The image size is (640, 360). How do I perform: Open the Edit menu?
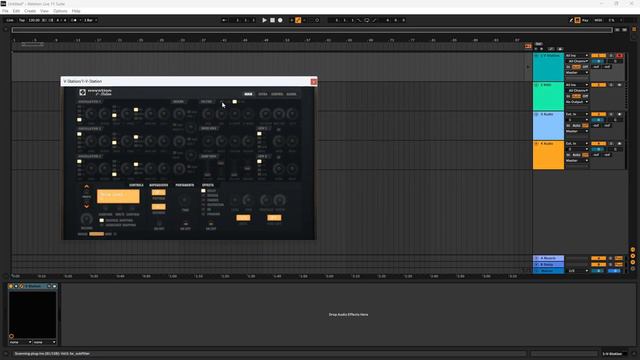16,11
